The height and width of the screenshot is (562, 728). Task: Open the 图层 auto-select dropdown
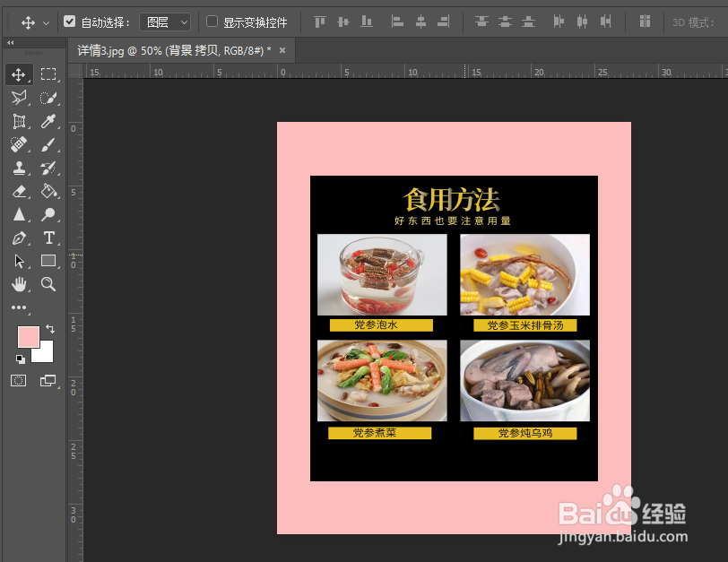[165, 22]
